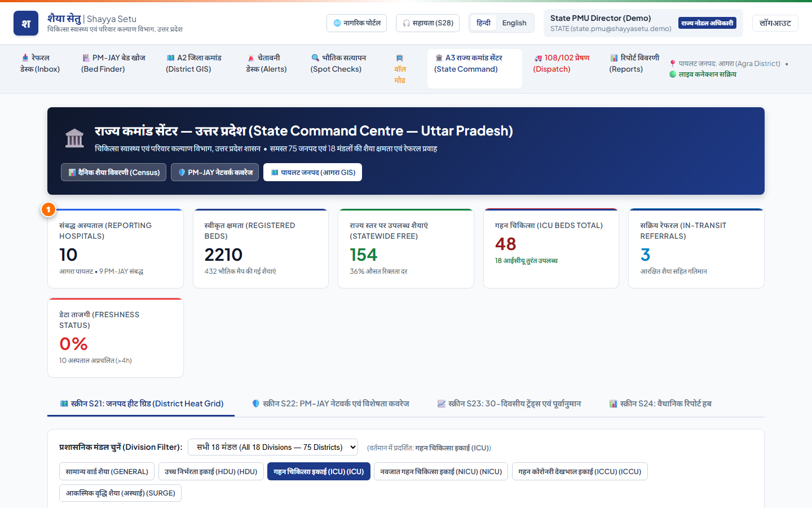Switch language to हिन्दी

tap(483, 23)
